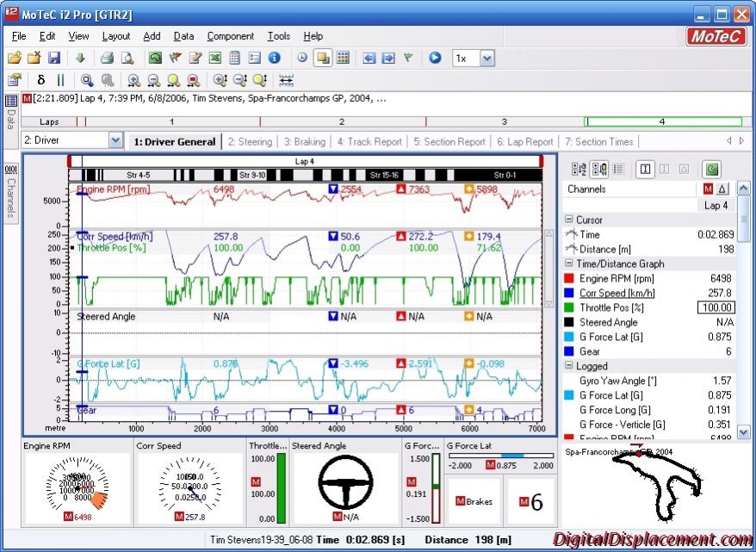This screenshot has height=552, width=756.
Task: Open the 1x playback speed dropdown
Action: click(x=486, y=59)
